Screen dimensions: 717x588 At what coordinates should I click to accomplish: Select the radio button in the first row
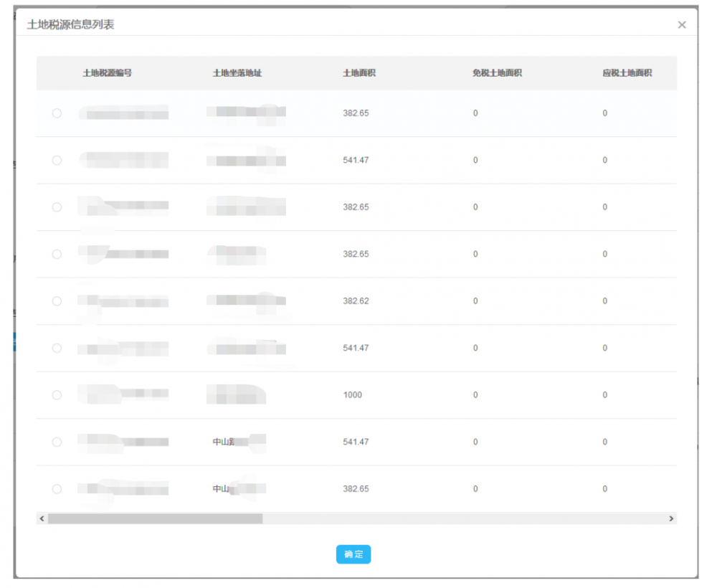(x=57, y=113)
